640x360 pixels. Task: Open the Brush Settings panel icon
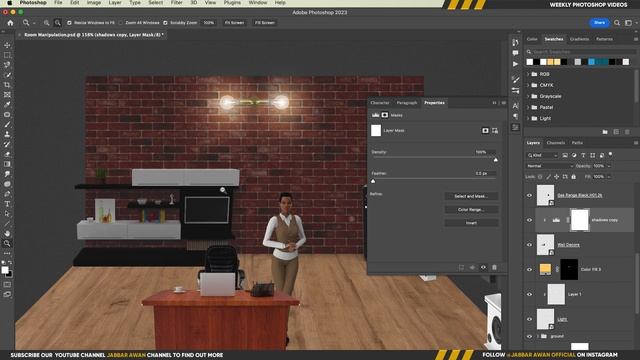[x=516, y=80]
